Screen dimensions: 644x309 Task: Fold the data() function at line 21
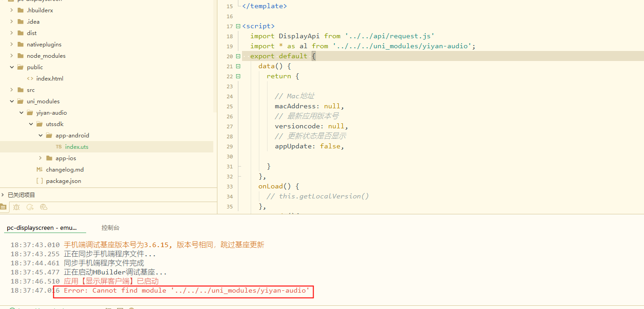[238, 66]
